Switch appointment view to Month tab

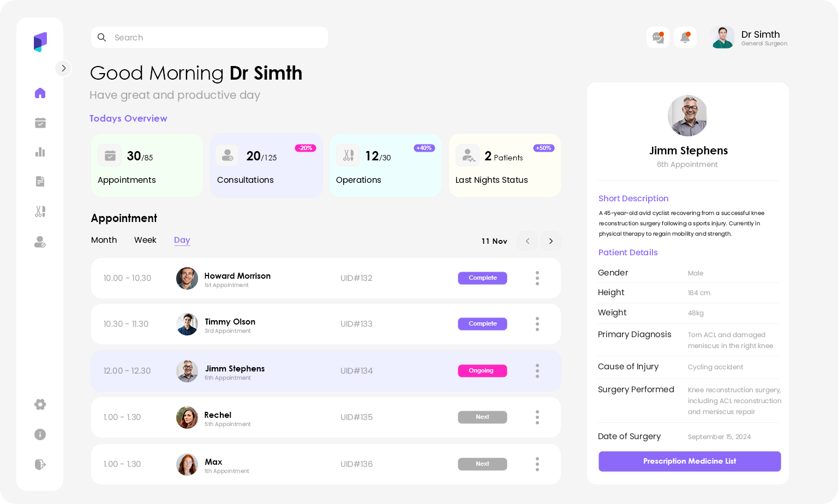(x=104, y=240)
